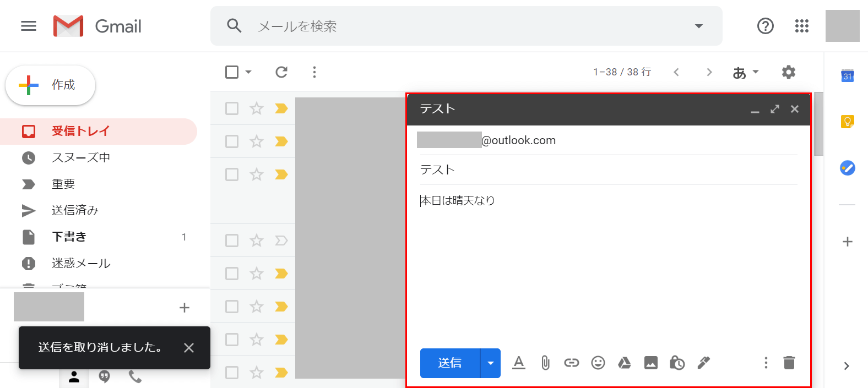
Task: Switch to phone calls tab
Action: coord(135,376)
